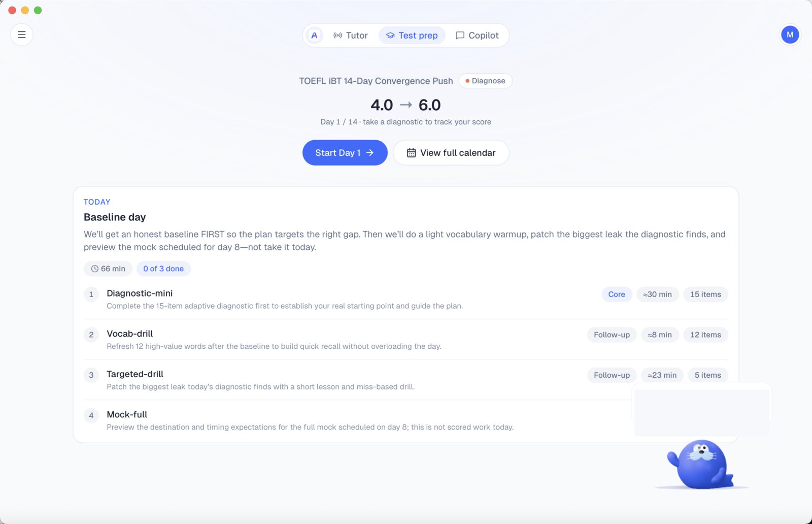The width and height of the screenshot is (812, 524).
Task: Open the Diagnostic-mini task
Action: 405,299
